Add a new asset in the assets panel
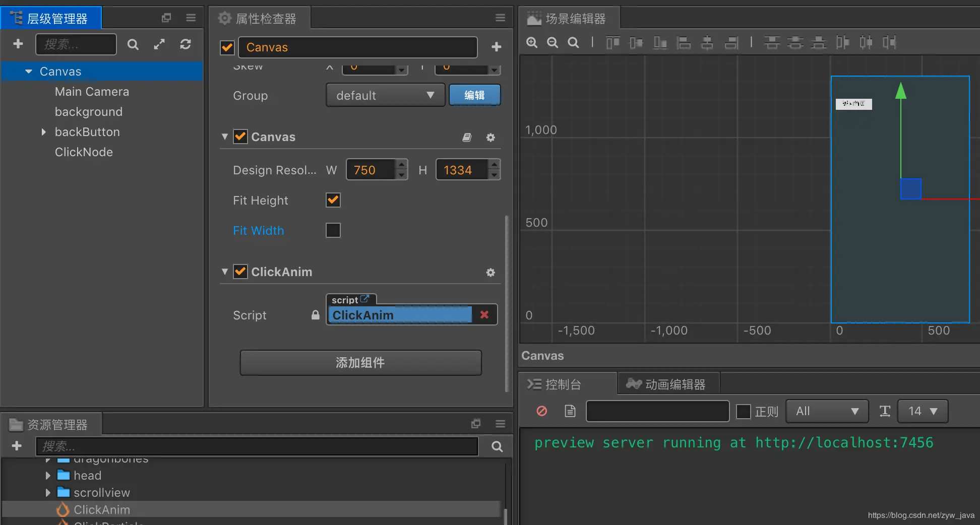The height and width of the screenshot is (525, 980). [x=17, y=446]
